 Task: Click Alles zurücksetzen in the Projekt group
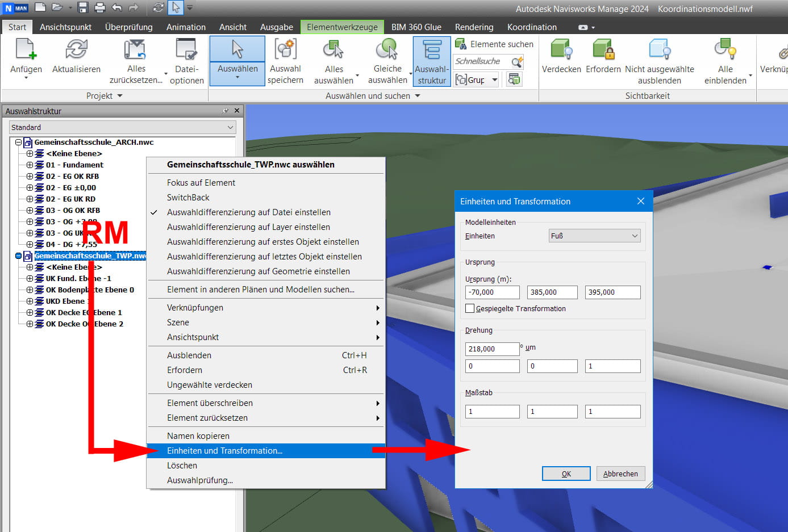click(136, 61)
